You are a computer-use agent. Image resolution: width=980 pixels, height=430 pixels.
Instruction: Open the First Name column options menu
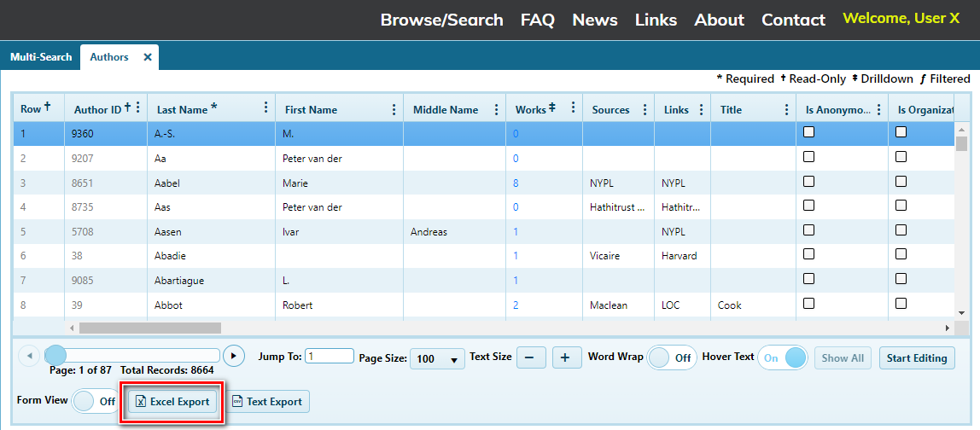point(394,109)
